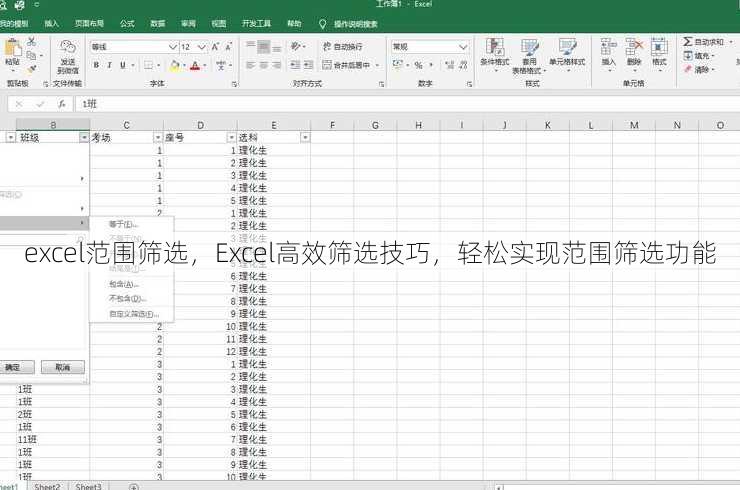Open the Page Layout (页面布局) tab
The height and width of the screenshot is (490, 740).
pos(89,23)
